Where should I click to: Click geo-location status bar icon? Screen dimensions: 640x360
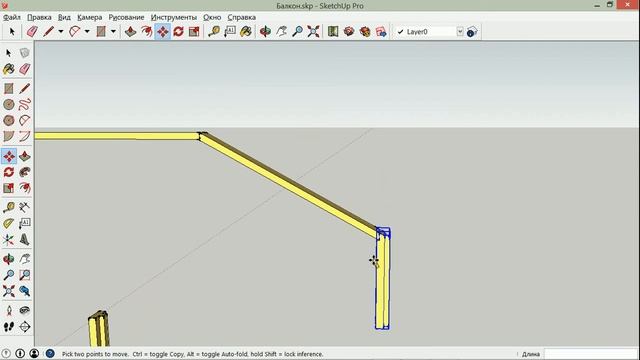click(x=6, y=353)
